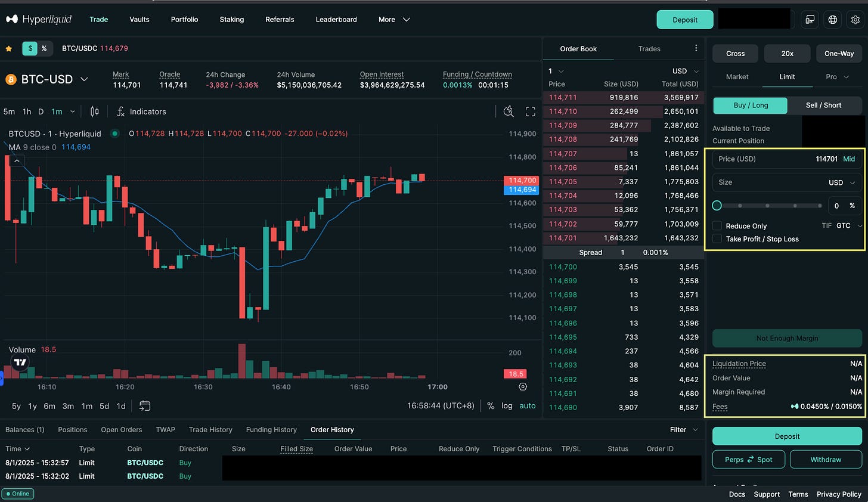Viewport: 868px width, 502px height.
Task: Open the Privacy Policy link
Action: (x=839, y=494)
